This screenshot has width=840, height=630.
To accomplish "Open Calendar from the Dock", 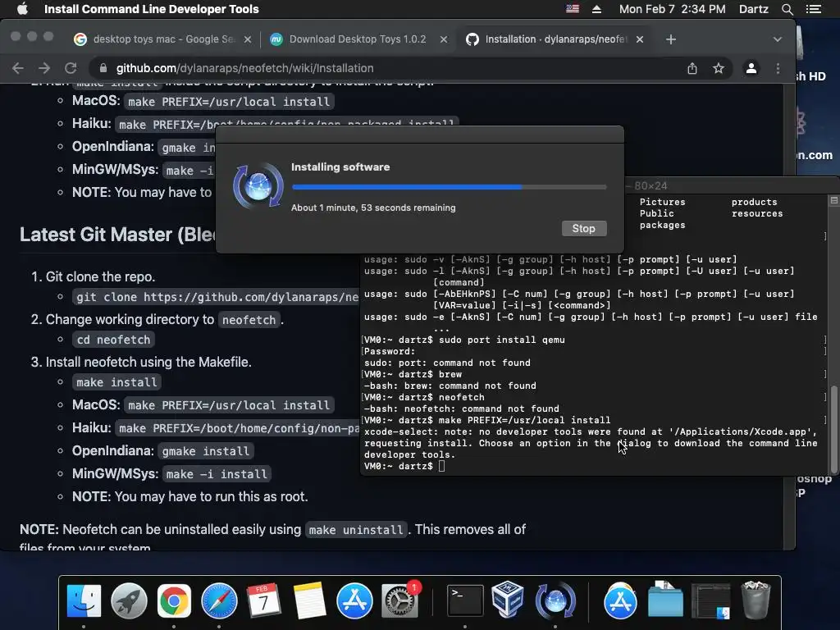I will point(263,600).
